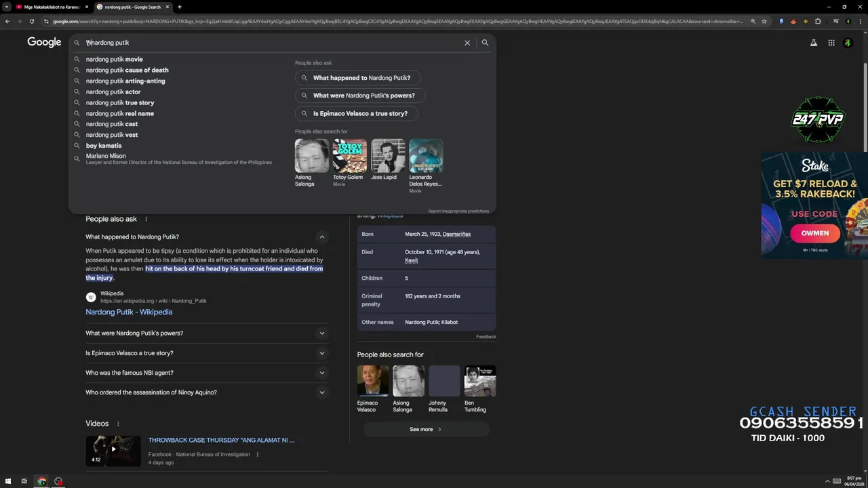Open Videos section options menu
The image size is (868, 488).
pyautogui.click(x=118, y=424)
